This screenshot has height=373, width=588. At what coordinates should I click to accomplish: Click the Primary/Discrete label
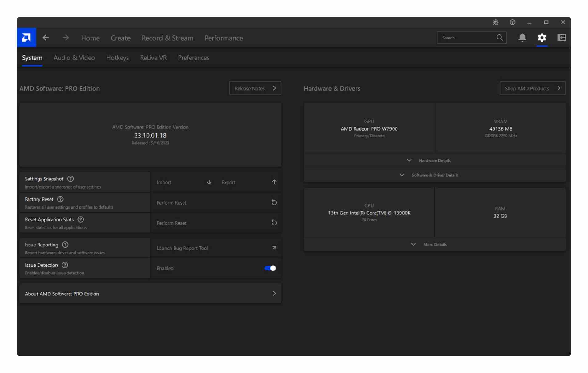[x=369, y=136]
